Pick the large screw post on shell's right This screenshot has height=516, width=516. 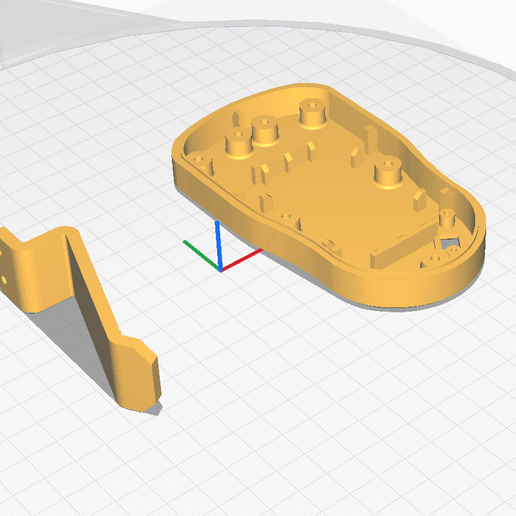click(x=388, y=173)
